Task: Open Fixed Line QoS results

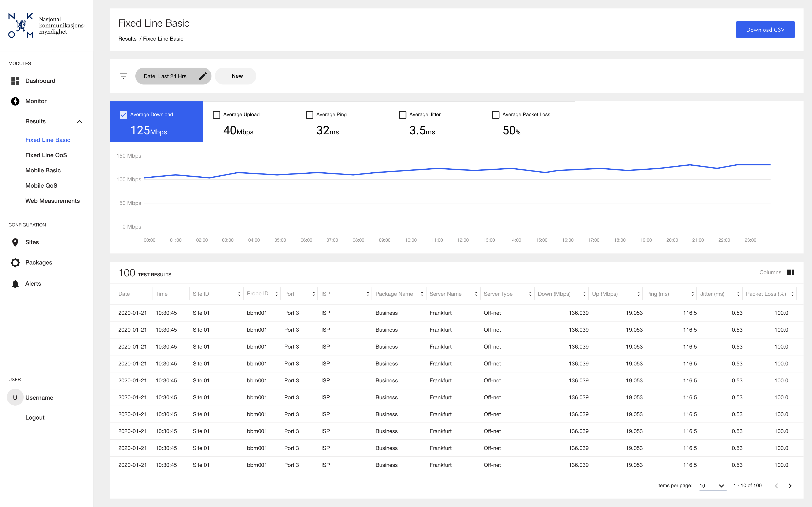Action: click(46, 155)
